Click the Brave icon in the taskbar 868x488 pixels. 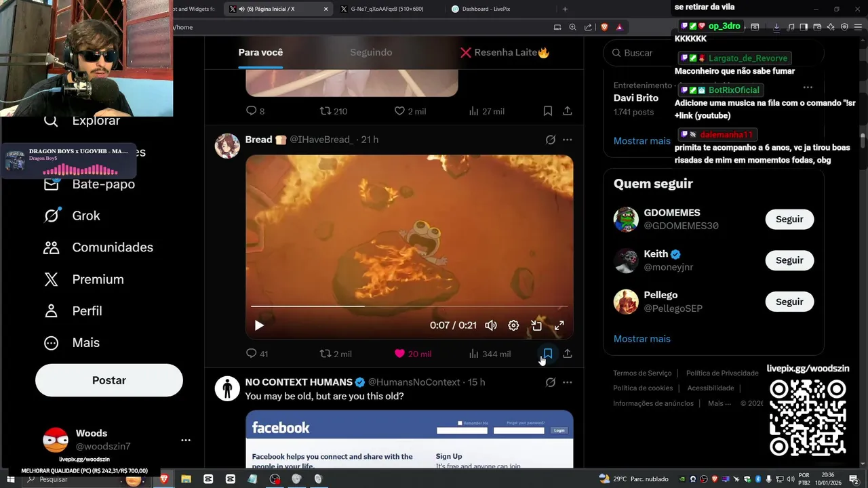point(163,479)
